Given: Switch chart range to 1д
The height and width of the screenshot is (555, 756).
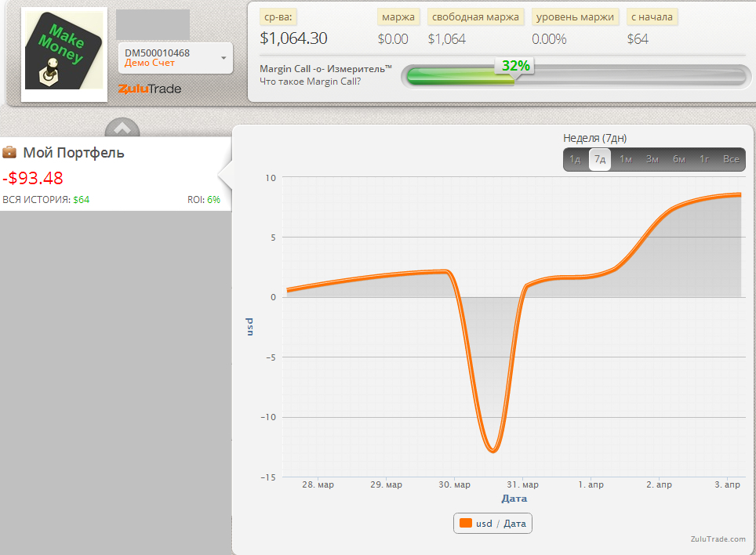Looking at the screenshot, I should pyautogui.click(x=575, y=159).
